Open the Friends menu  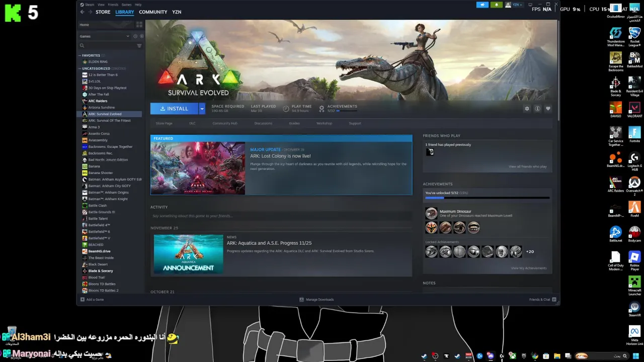point(113,5)
